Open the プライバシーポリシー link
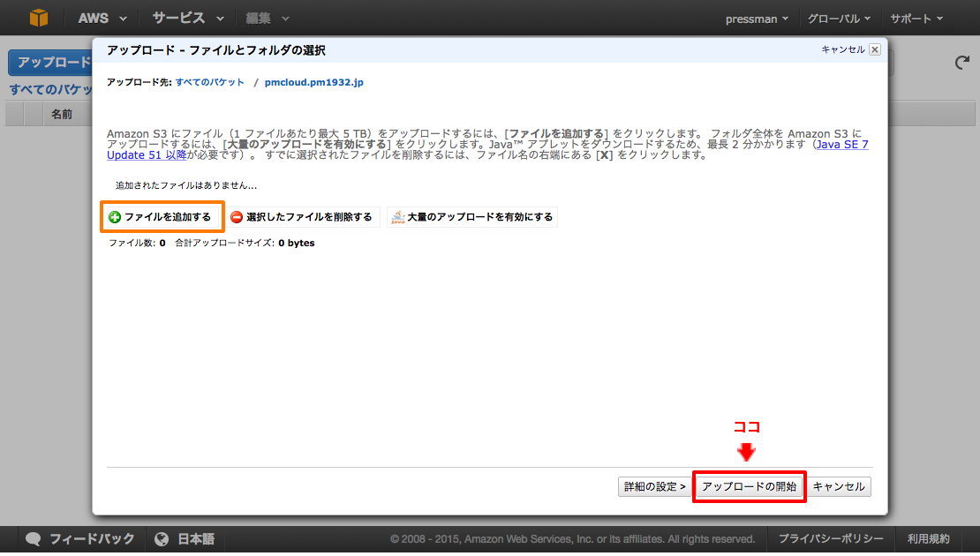The width and height of the screenshot is (980, 556). [x=831, y=539]
